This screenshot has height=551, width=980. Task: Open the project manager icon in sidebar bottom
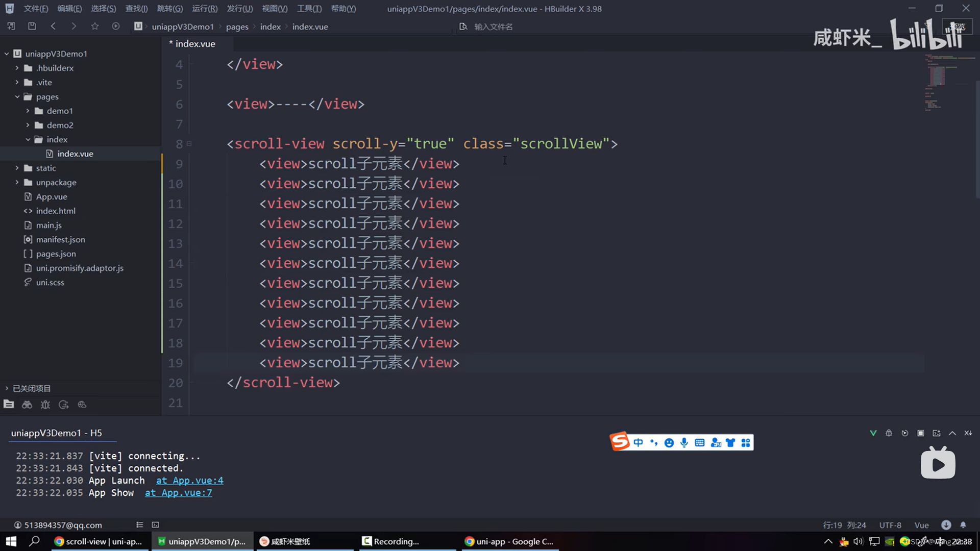click(x=9, y=405)
